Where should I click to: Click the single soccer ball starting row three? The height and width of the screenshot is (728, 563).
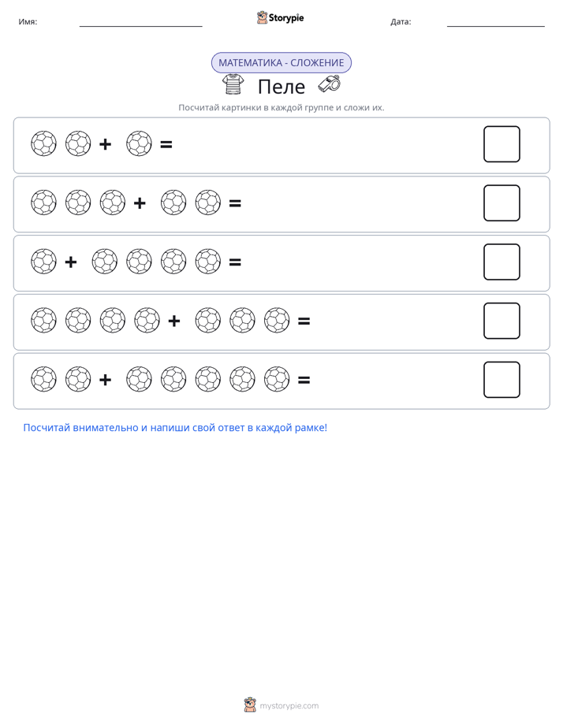coord(43,262)
